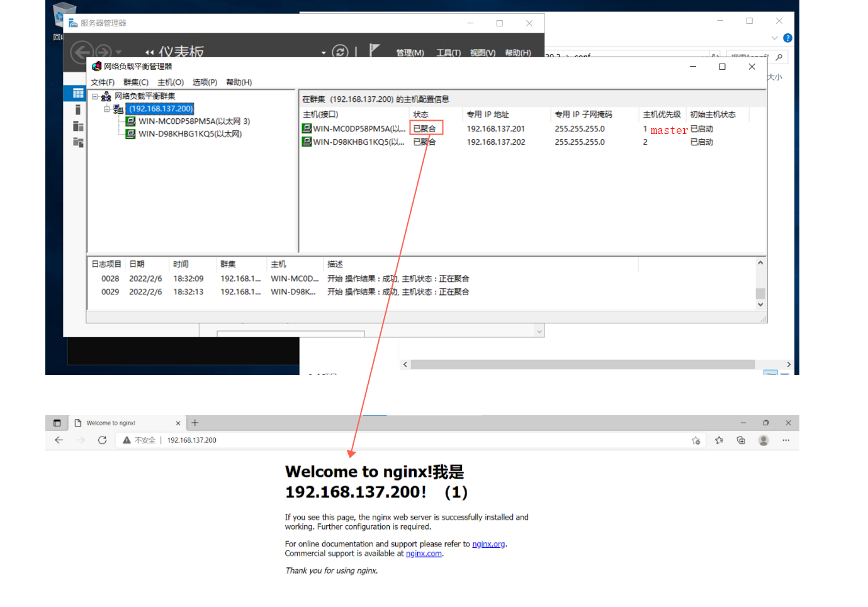Click the Network Load Balancing Manager title icon
The width and height of the screenshot is (868, 607).
[96, 66]
